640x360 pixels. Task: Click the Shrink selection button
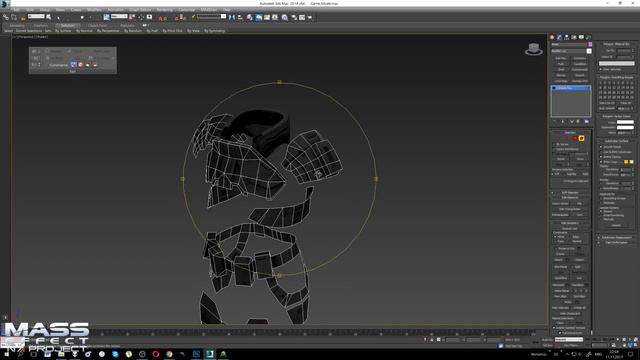[561, 159]
